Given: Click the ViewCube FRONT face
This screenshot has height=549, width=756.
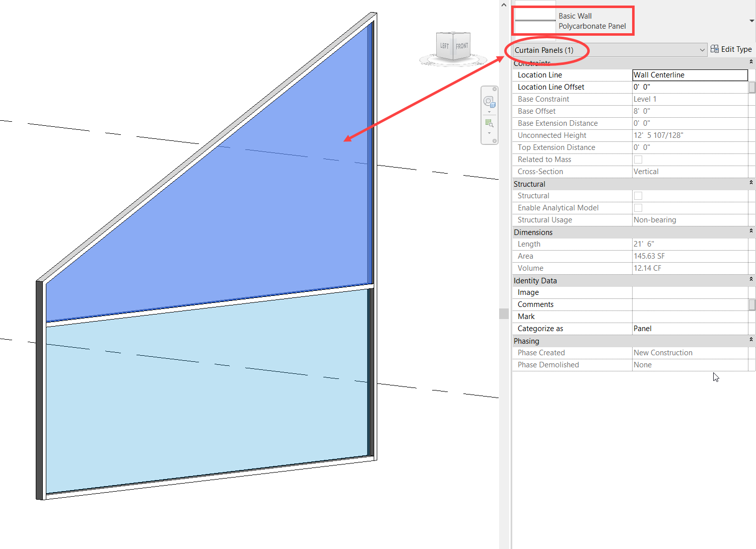Looking at the screenshot, I should [x=461, y=45].
